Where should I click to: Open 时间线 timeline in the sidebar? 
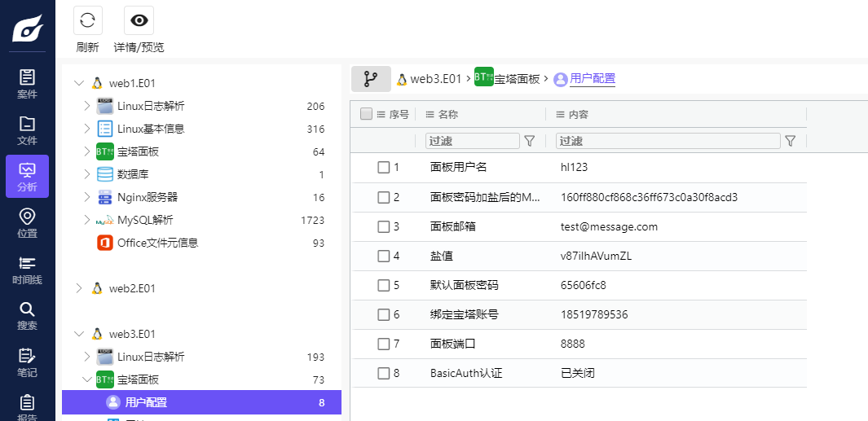tap(27, 269)
